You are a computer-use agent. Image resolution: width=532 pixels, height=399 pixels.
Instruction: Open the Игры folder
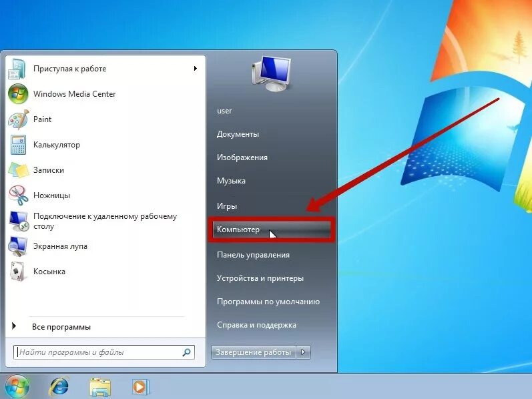click(227, 206)
